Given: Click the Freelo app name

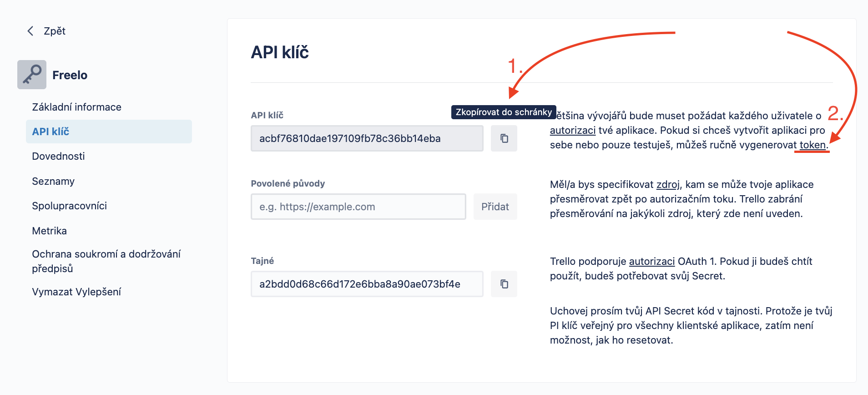Looking at the screenshot, I should pyautogui.click(x=70, y=75).
